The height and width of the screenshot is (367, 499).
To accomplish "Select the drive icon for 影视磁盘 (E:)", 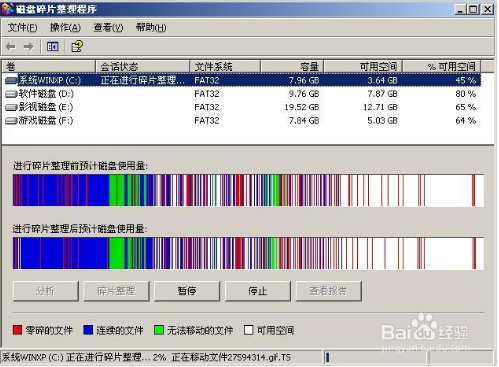I will point(11,107).
